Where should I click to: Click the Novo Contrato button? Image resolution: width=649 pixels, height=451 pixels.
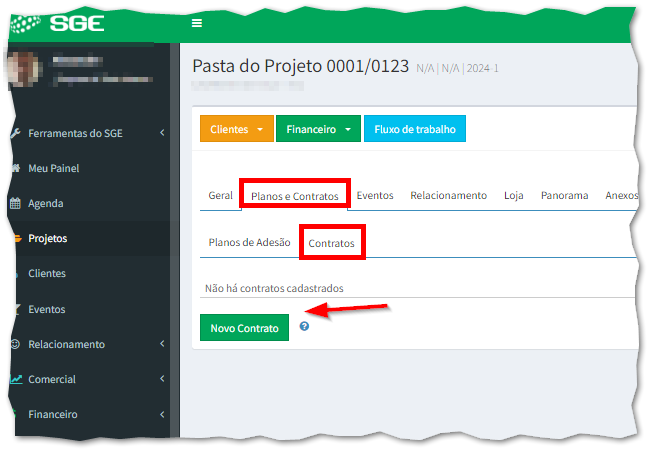(244, 328)
